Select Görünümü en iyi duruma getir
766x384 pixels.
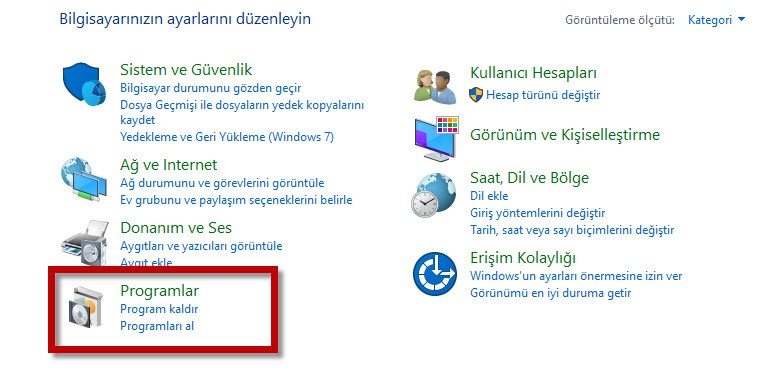click(551, 293)
